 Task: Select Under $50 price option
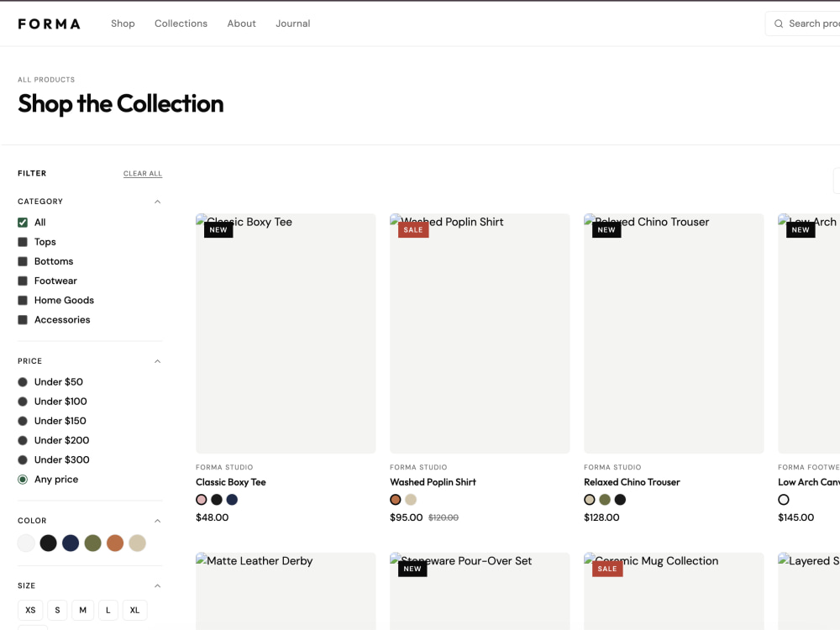pyautogui.click(x=23, y=382)
